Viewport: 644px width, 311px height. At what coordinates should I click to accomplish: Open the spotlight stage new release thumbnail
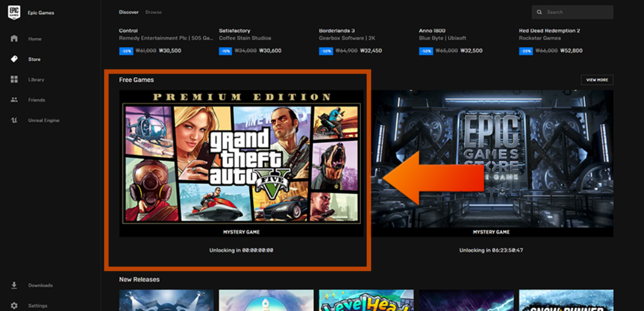[166, 300]
